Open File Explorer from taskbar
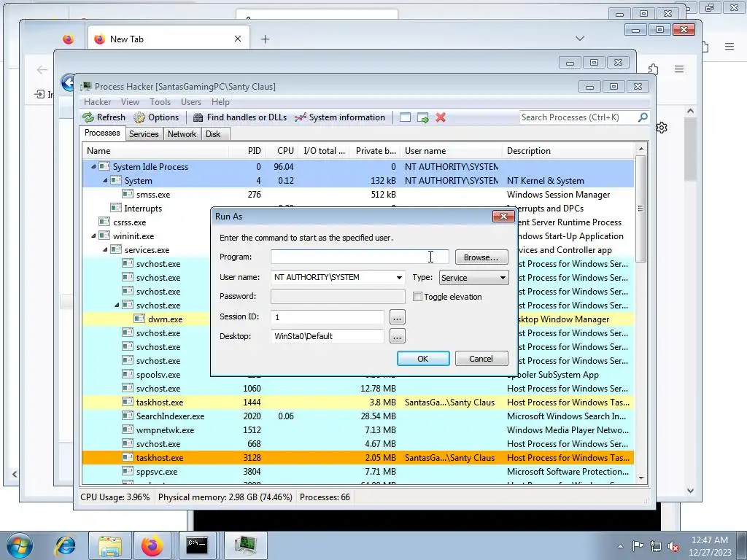The height and width of the screenshot is (560, 747). point(109,545)
